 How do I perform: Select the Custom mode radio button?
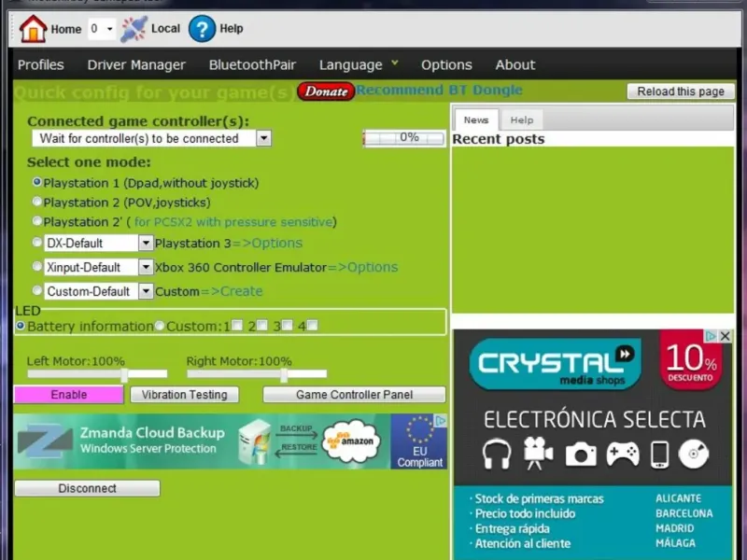pyautogui.click(x=36, y=290)
